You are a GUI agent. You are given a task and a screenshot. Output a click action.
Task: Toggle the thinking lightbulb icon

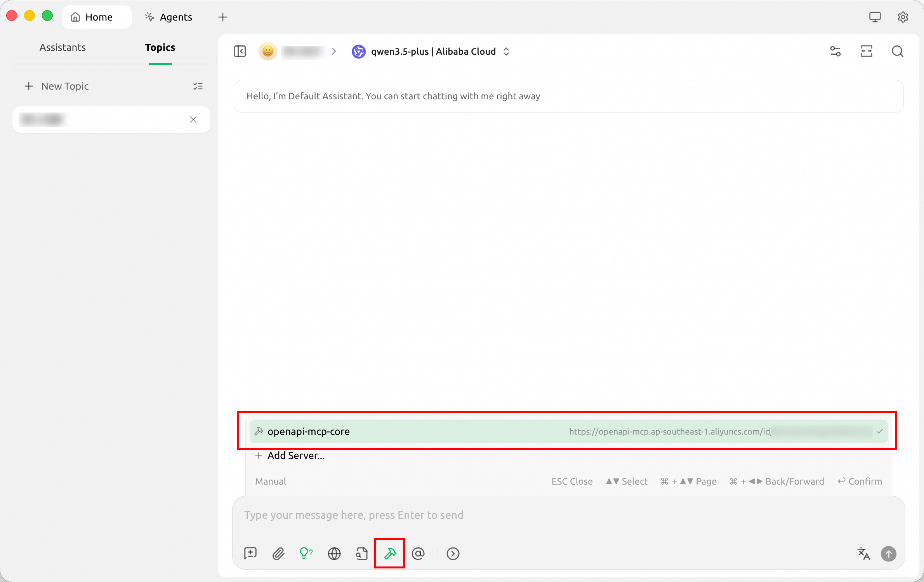pos(306,553)
